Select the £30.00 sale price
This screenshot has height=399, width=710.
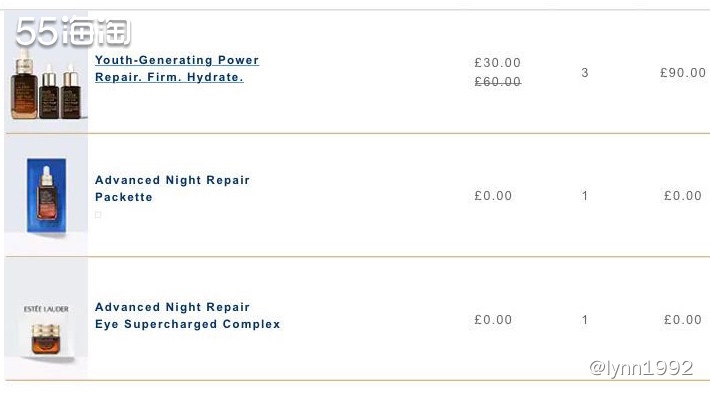(x=498, y=63)
